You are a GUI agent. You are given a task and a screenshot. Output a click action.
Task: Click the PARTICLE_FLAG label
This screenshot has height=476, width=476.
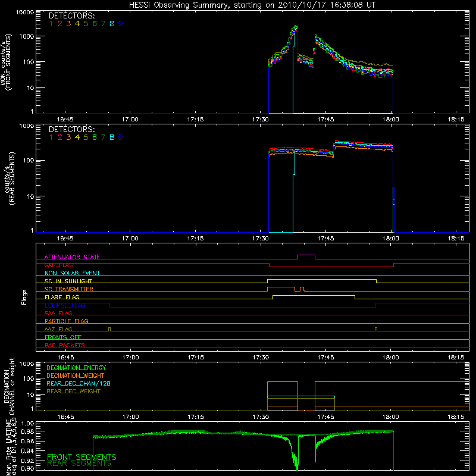67,321
